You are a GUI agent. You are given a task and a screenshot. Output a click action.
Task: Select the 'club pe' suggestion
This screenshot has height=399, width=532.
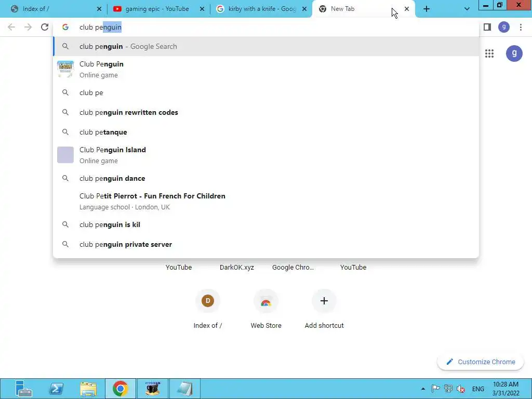coord(266,92)
